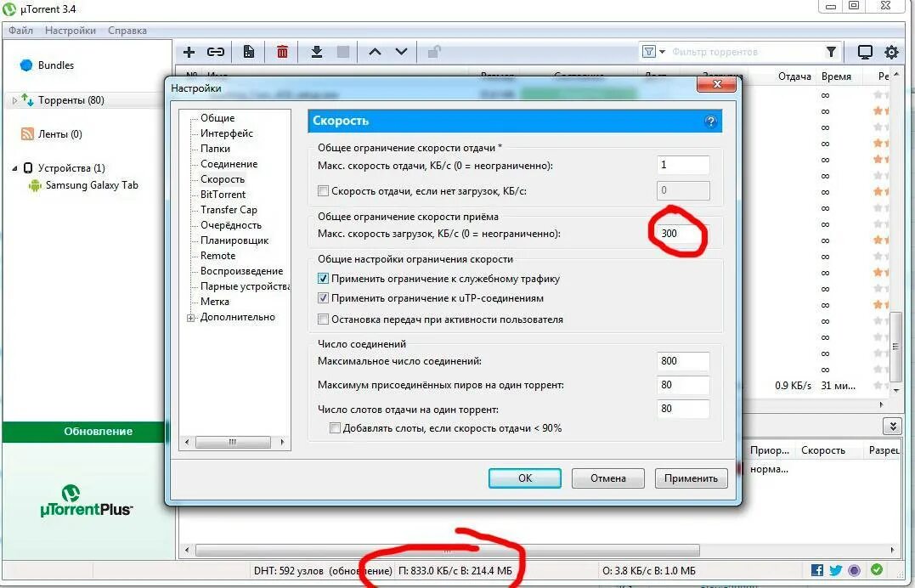Uncheck Применить ограничение к служебному трафику
This screenshot has width=915, height=588.
click(x=323, y=279)
